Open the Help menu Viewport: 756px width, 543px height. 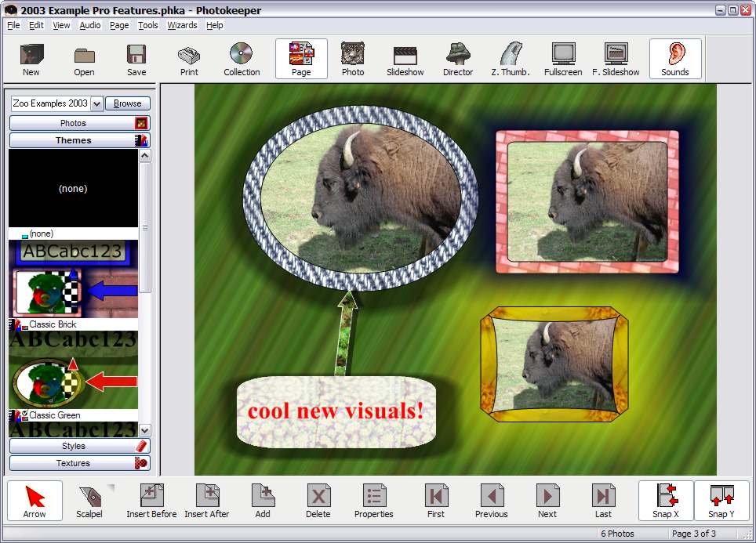point(215,25)
